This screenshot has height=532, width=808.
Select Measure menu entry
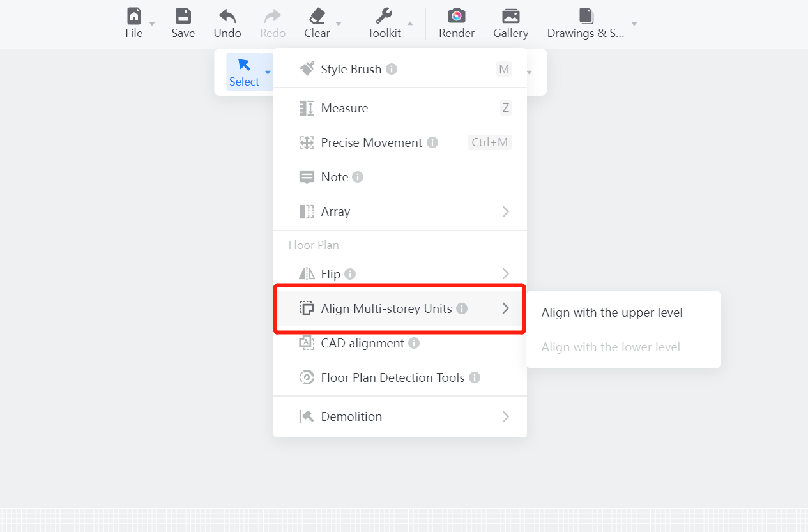pyautogui.click(x=400, y=108)
